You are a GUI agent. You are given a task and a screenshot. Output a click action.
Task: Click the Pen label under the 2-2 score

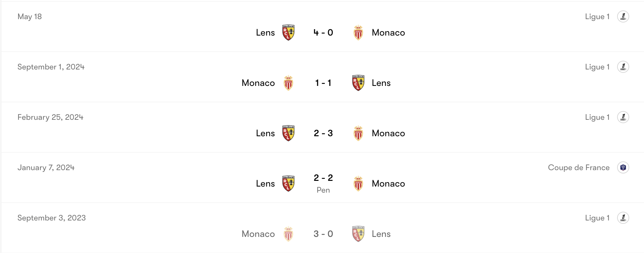pos(323,190)
